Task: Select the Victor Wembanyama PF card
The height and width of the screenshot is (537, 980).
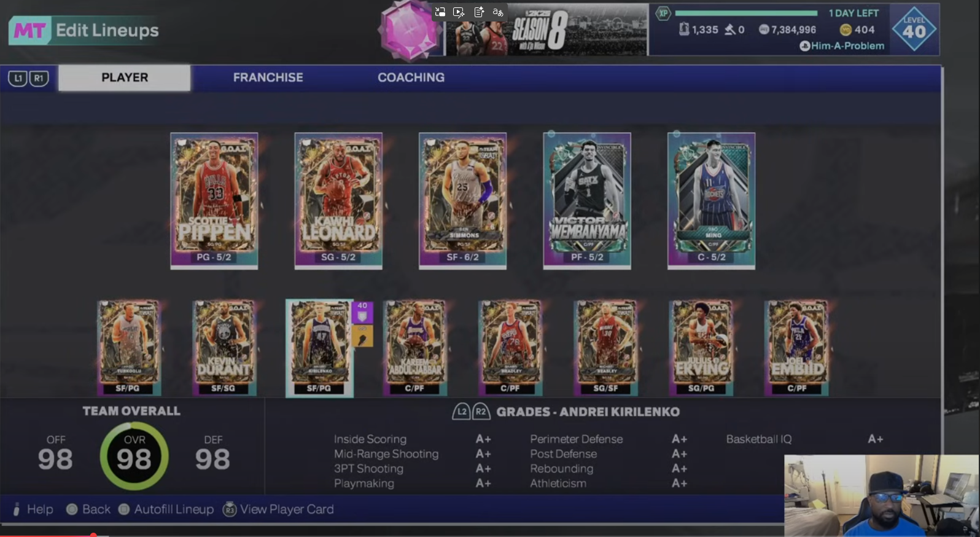Action: pos(587,201)
